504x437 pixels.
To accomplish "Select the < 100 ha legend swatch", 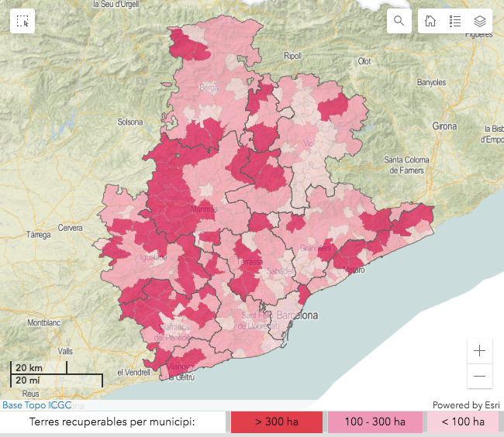I will [463, 422].
